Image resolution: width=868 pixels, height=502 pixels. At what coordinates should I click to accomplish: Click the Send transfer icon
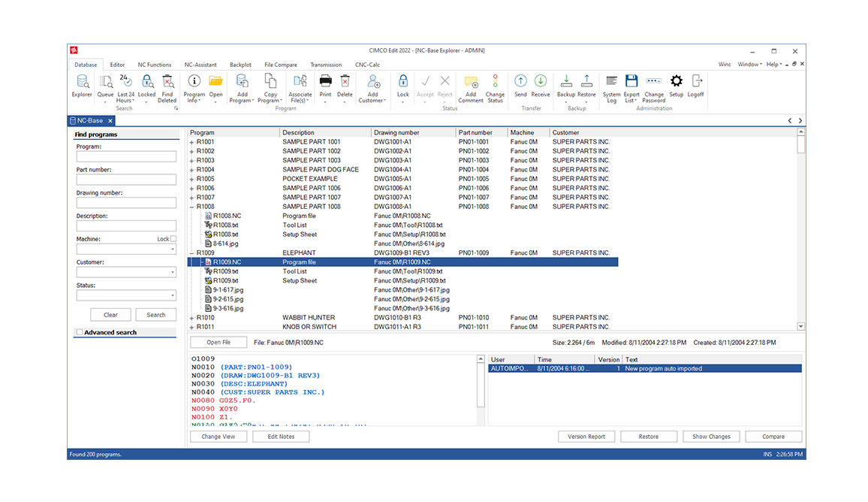(520, 81)
